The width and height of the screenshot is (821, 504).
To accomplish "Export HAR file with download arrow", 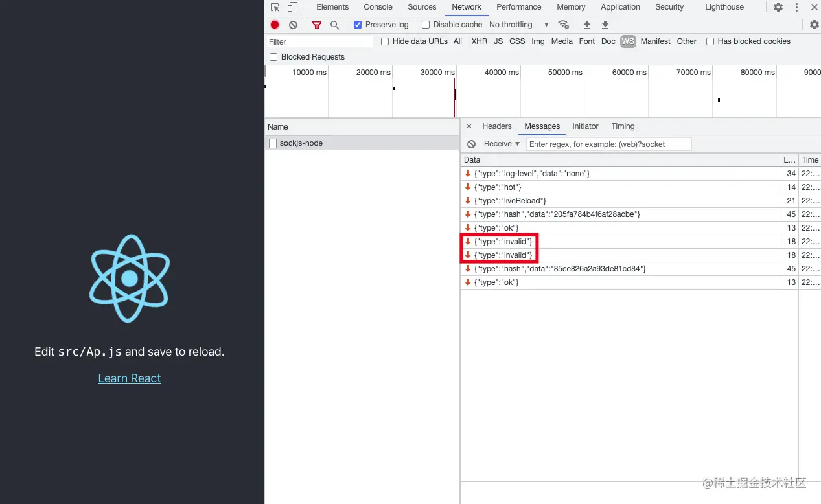I will pyautogui.click(x=605, y=25).
